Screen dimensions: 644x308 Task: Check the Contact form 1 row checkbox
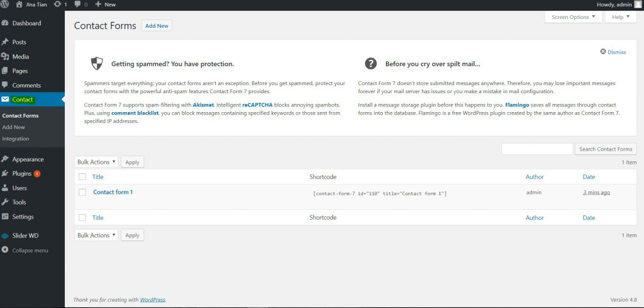[82, 192]
